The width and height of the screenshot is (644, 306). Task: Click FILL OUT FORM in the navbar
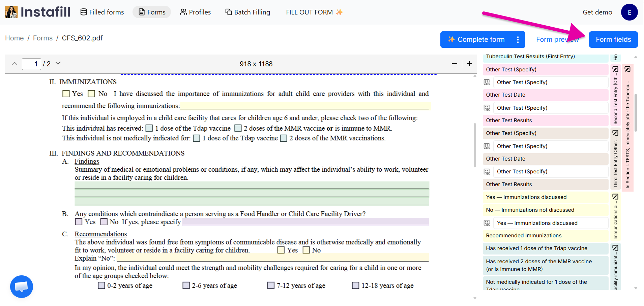click(314, 12)
